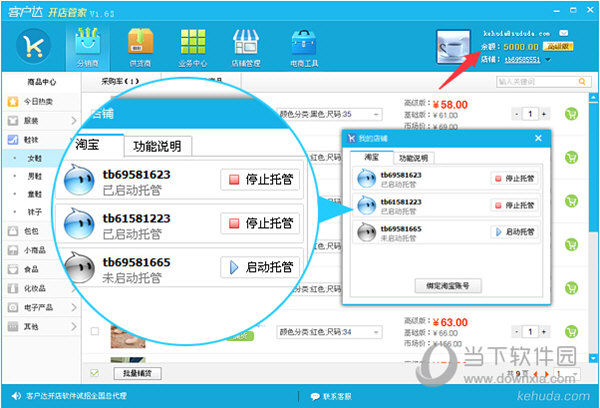Open the 分销商 section
The image size is (600, 408).
tap(88, 47)
